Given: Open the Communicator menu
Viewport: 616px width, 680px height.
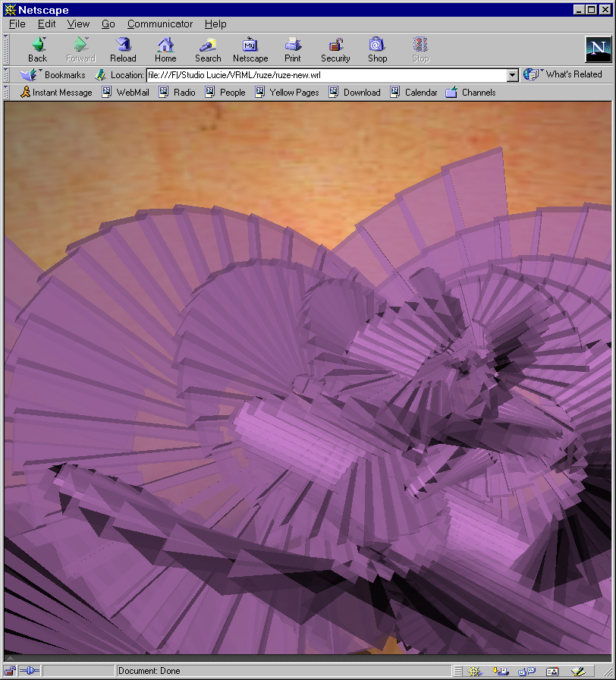Looking at the screenshot, I should [160, 24].
